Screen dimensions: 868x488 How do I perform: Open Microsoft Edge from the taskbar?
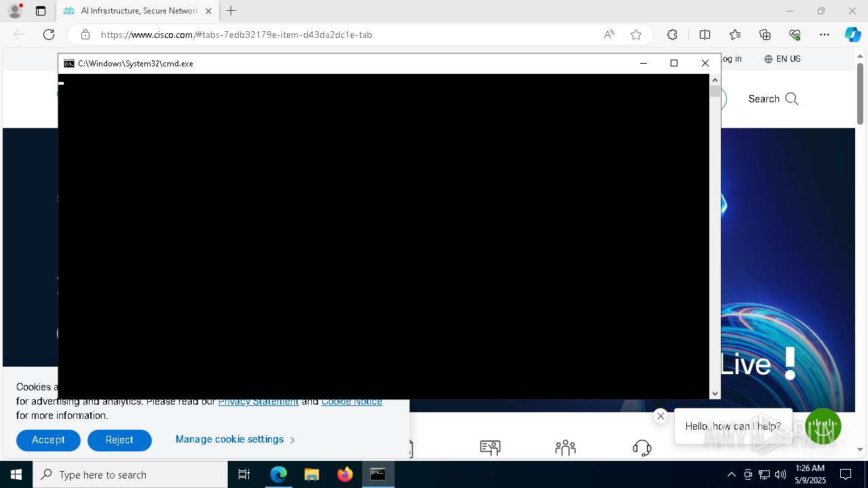279,474
